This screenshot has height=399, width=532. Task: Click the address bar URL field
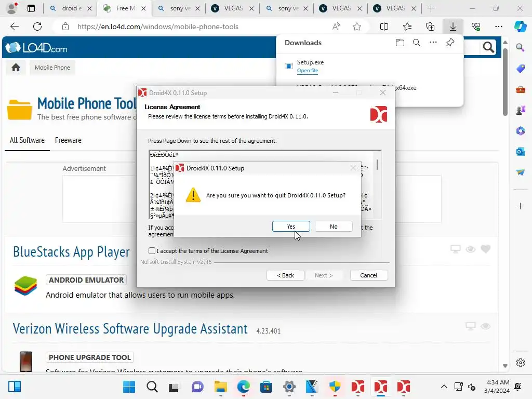[158, 26]
